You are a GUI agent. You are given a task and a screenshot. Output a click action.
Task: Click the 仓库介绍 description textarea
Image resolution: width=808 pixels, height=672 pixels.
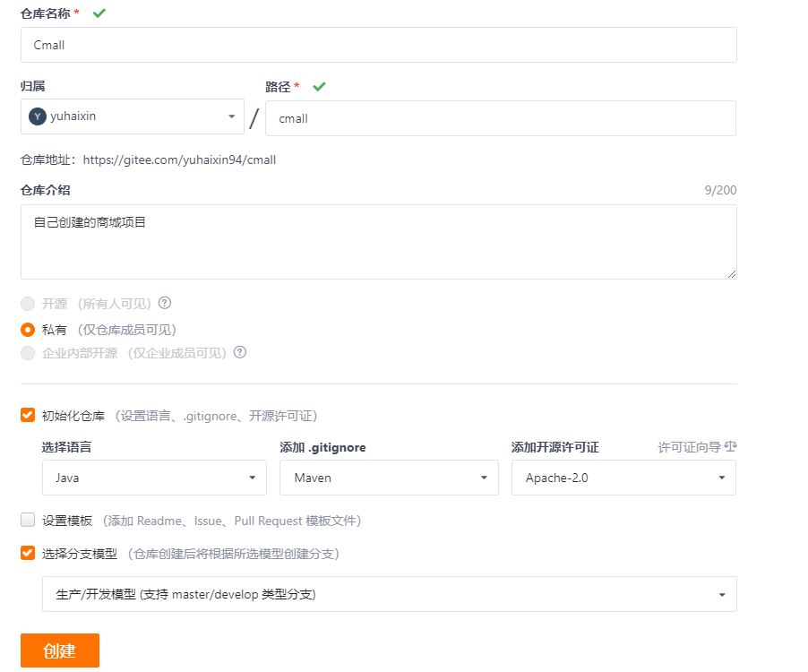[x=379, y=242]
